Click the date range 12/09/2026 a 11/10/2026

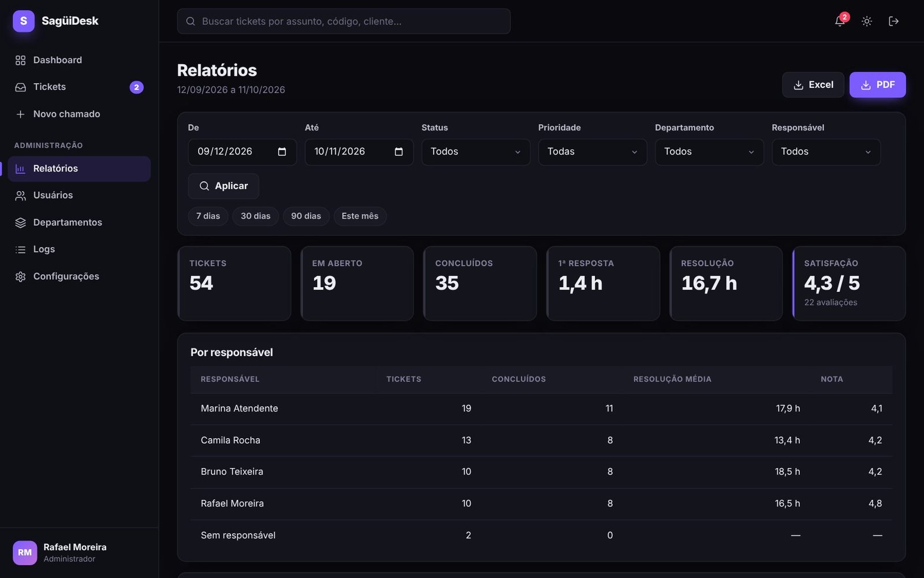point(231,90)
